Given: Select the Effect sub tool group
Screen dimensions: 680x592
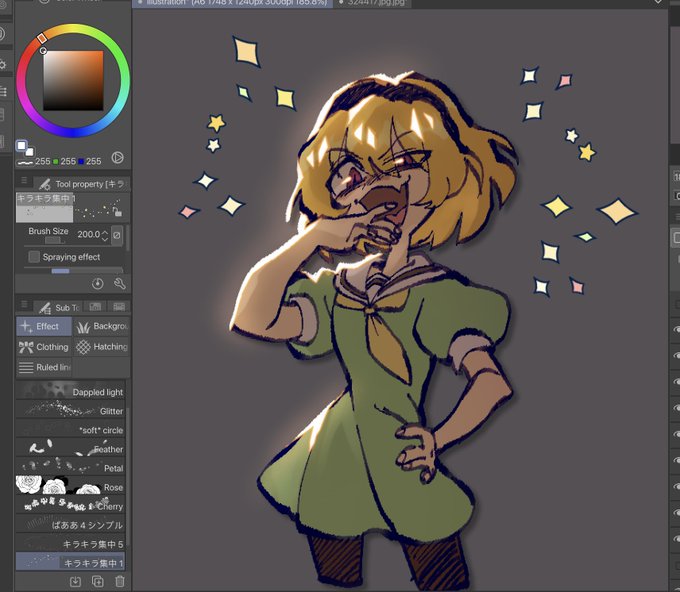Looking at the screenshot, I should tap(44, 326).
